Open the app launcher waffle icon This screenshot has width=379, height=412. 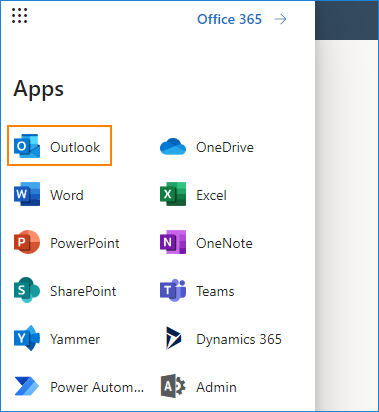(19, 15)
